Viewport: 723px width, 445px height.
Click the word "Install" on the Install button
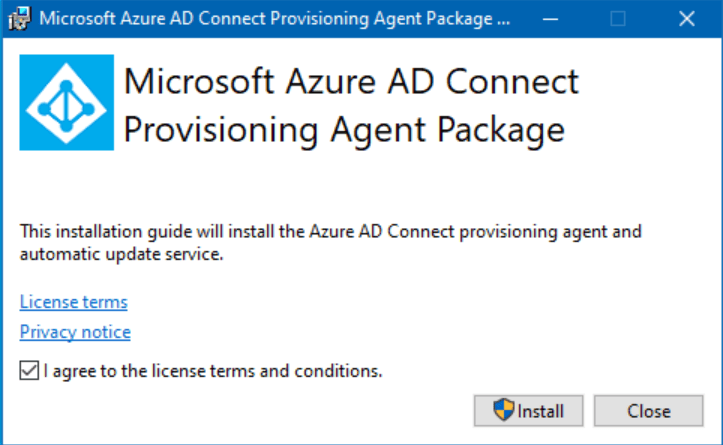pos(540,411)
